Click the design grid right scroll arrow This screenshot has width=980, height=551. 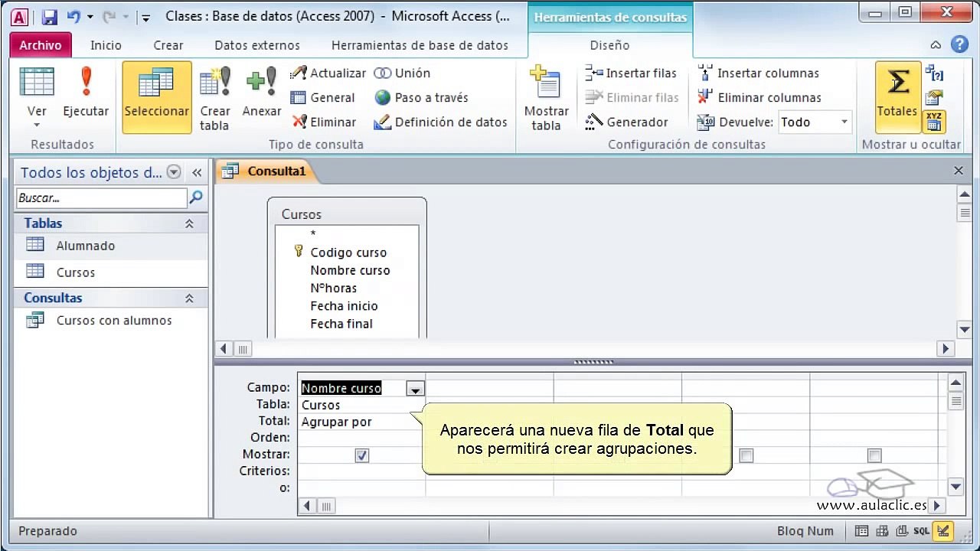(x=936, y=506)
